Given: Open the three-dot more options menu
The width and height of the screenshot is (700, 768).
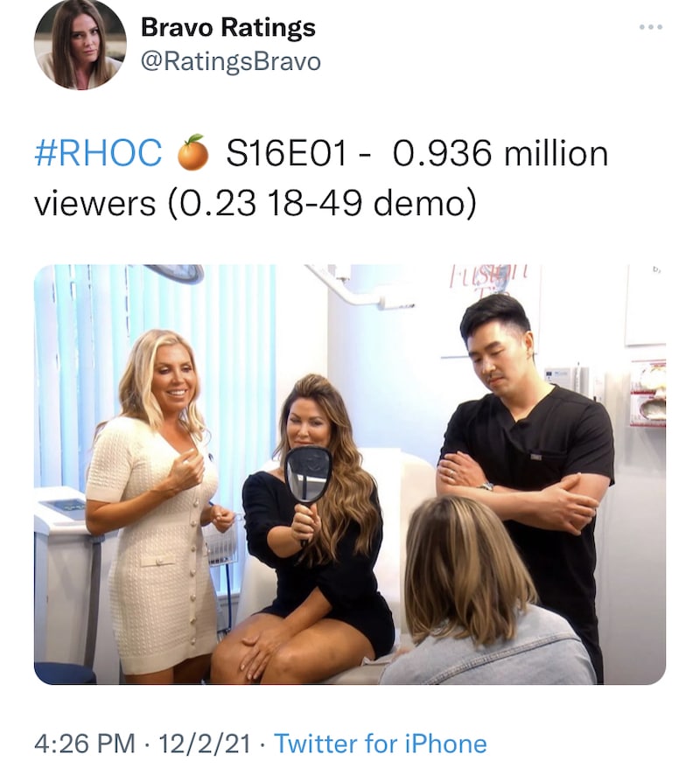Looking at the screenshot, I should click(x=651, y=27).
